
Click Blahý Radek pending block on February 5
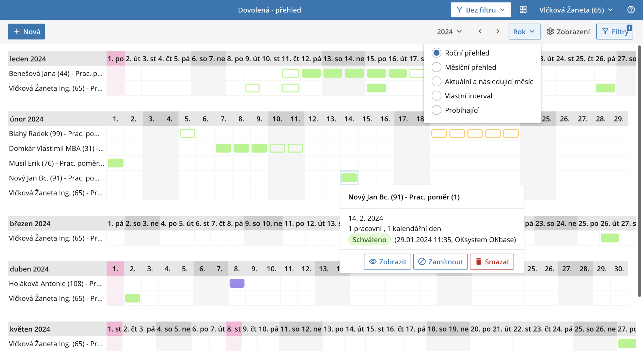187,133
